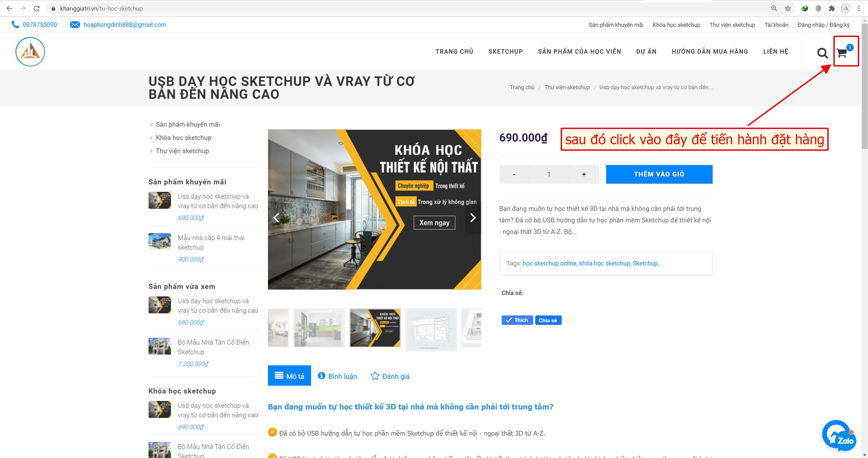Decrease quantity with minus button
This screenshot has width=868, height=458.
click(514, 174)
